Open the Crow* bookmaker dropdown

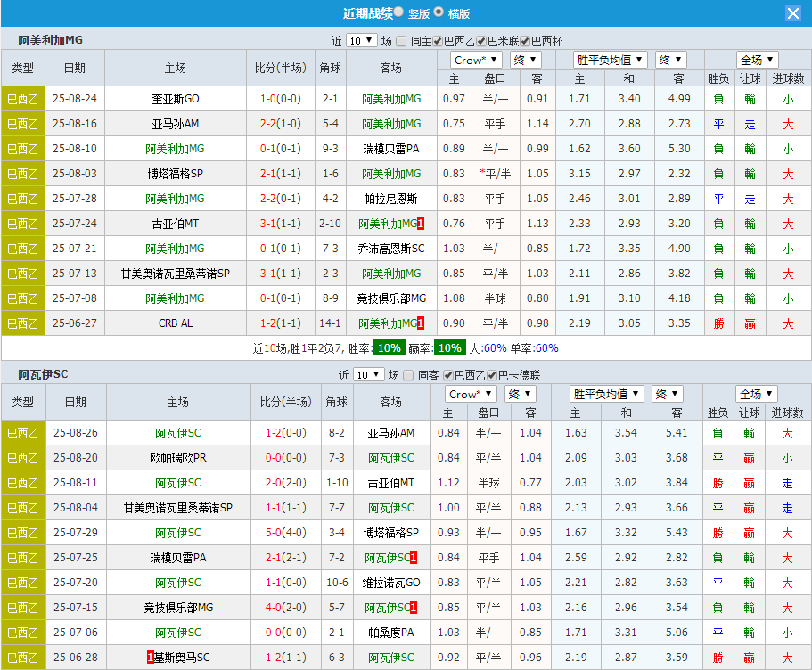point(475,61)
